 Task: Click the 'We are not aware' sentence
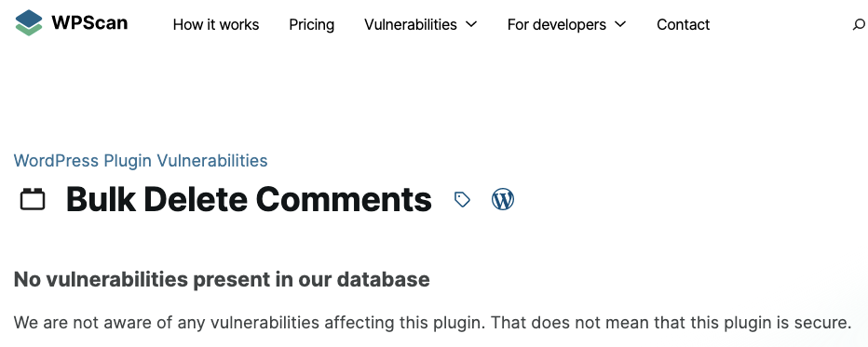249,322
